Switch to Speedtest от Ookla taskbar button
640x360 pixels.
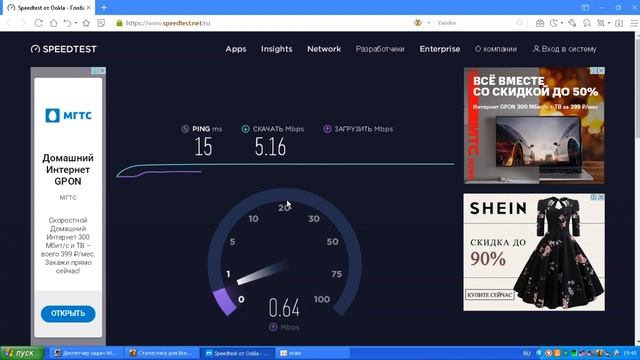click(x=238, y=353)
